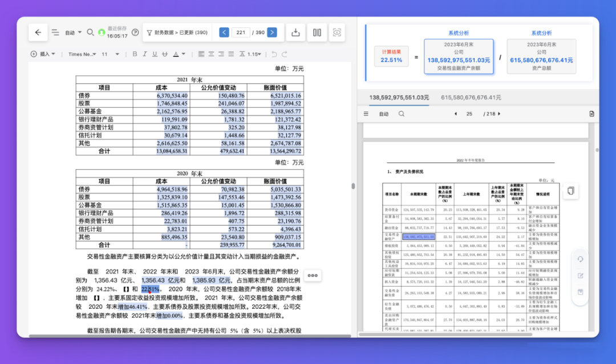This screenshot has width=616, height=364.
Task: Switch to the 615,580,676,676.41元 tab
Action: (471, 97)
